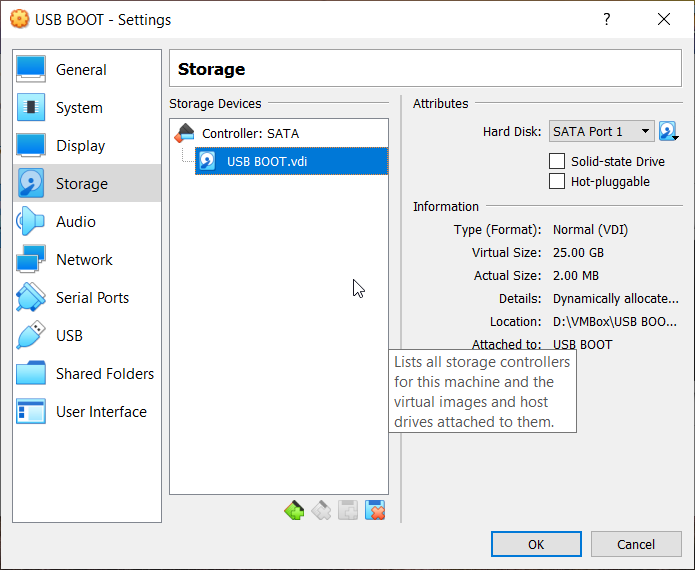Click the Network adapter settings icon
Image resolution: width=695 pixels, height=570 pixels.
31,260
